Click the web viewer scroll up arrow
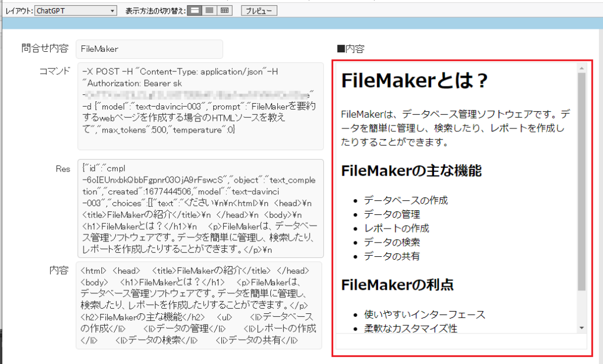This screenshot has width=603, height=364. 581,69
